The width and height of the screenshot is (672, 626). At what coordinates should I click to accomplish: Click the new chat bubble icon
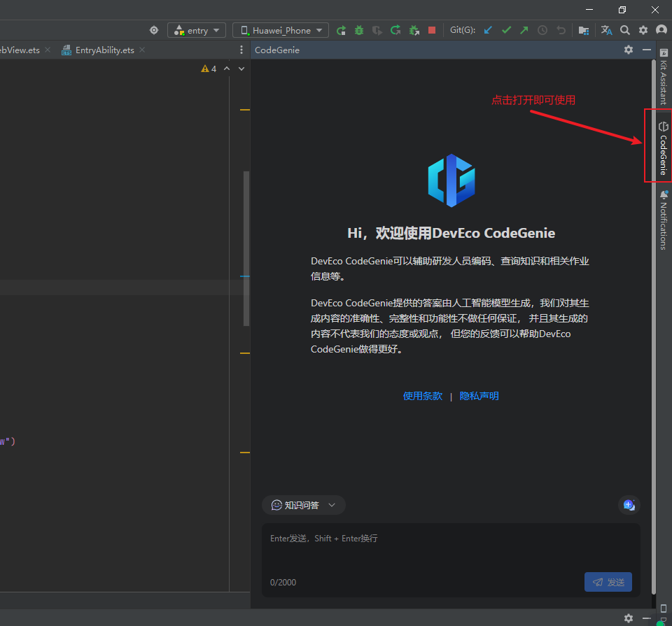(x=629, y=505)
